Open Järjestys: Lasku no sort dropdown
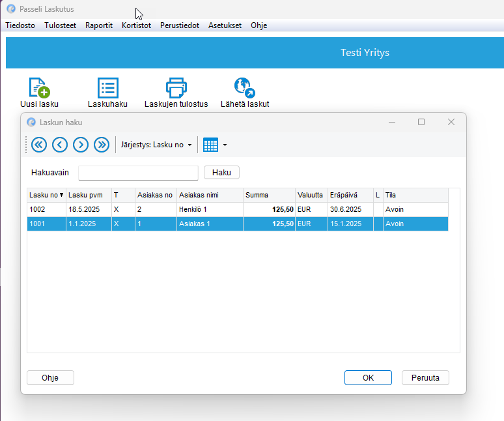The image size is (504, 421). (x=156, y=145)
